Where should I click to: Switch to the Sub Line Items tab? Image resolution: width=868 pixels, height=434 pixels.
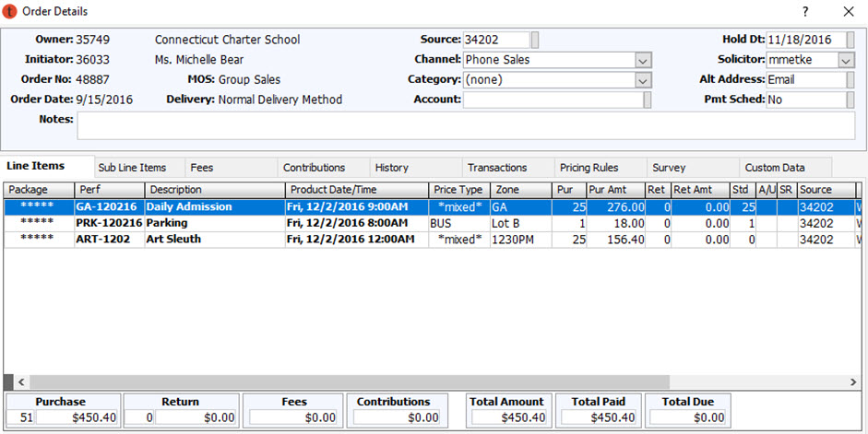[x=139, y=168]
